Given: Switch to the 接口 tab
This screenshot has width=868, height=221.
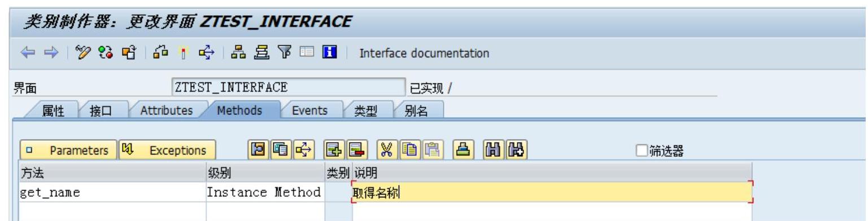Looking at the screenshot, I should tap(101, 111).
